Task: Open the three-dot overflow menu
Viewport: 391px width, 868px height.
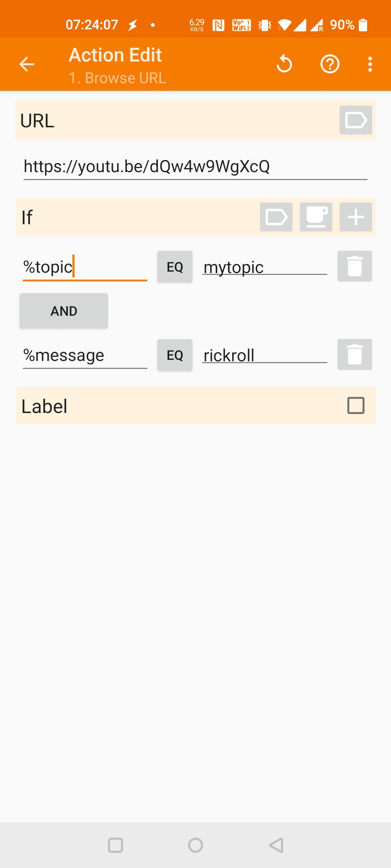Action: (370, 64)
